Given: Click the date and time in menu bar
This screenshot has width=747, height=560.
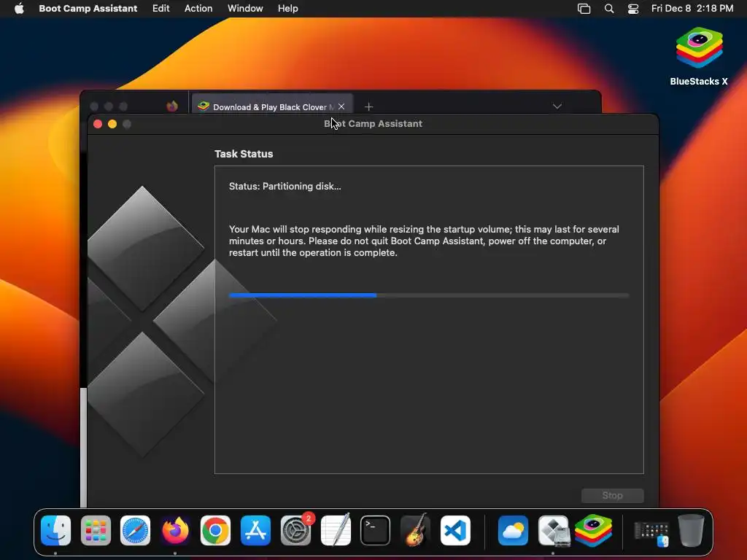Looking at the screenshot, I should [692, 9].
